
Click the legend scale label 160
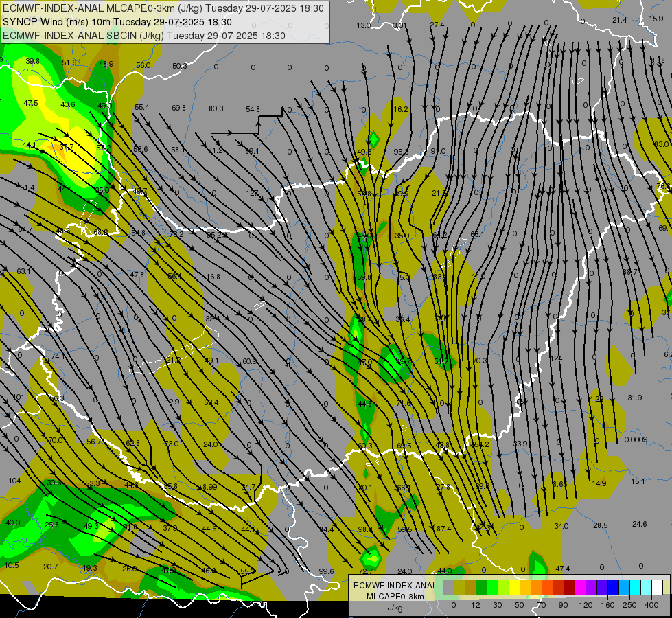[x=607, y=605]
